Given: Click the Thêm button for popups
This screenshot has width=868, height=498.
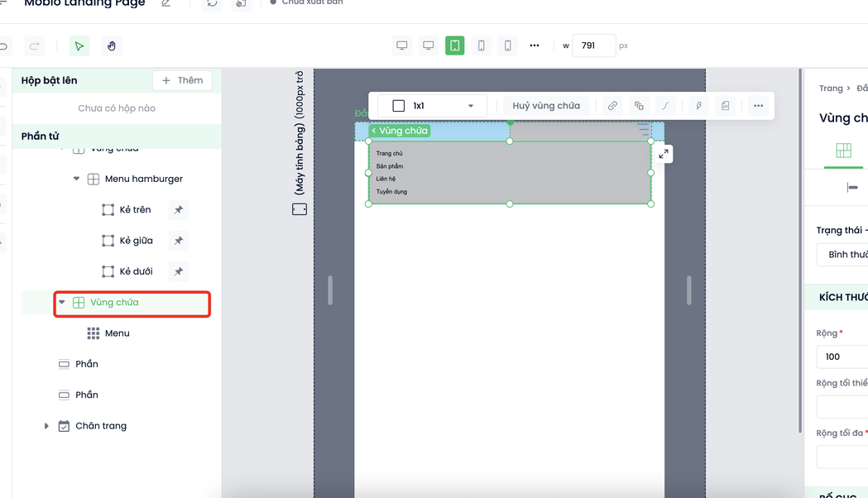Looking at the screenshot, I should pos(182,80).
